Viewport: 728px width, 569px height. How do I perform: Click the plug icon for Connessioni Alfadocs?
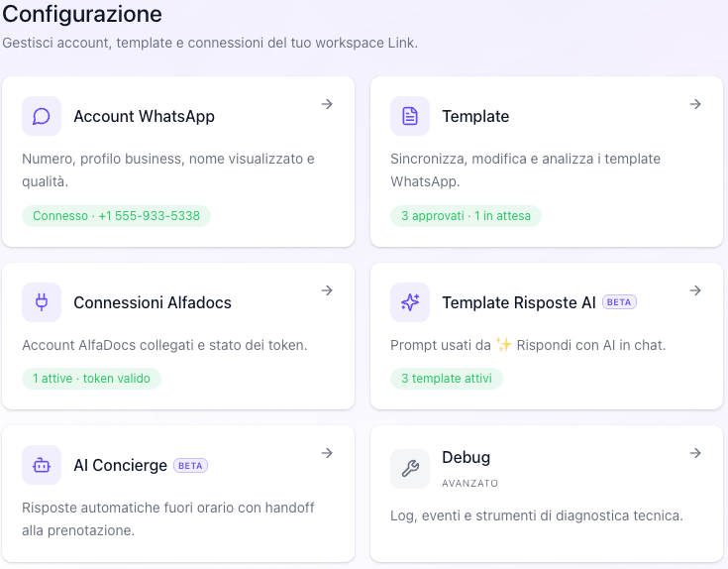tap(42, 302)
